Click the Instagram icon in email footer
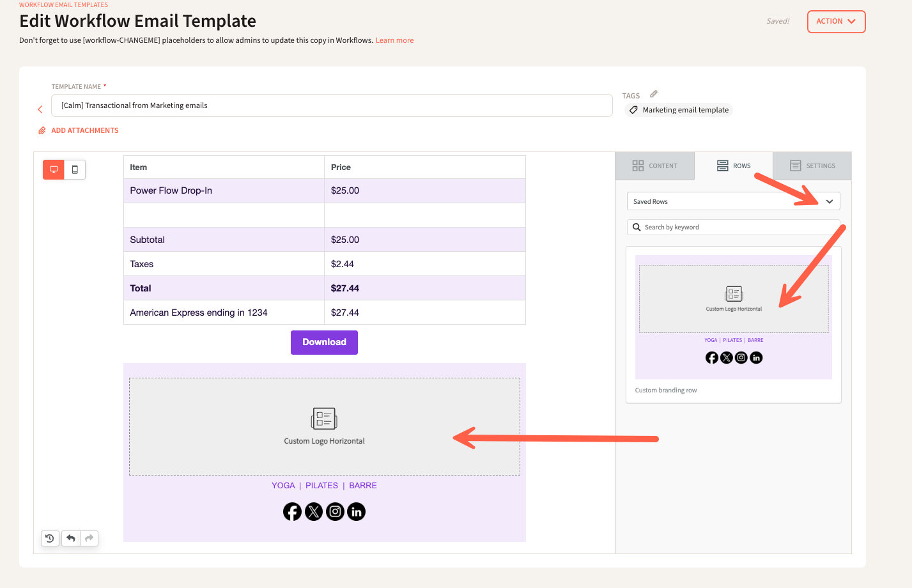Screen dimensions: 912x588 point(335,511)
